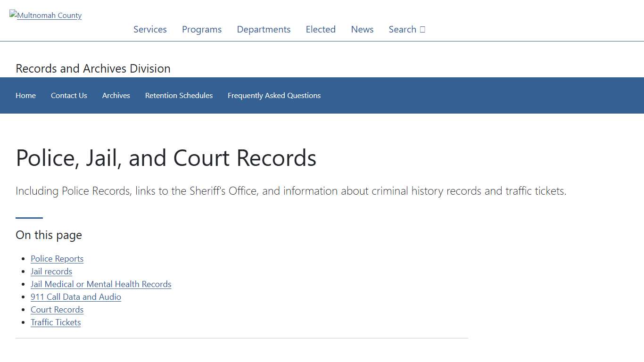Click Search in the top navigation
The width and height of the screenshot is (644, 362).
(x=402, y=29)
